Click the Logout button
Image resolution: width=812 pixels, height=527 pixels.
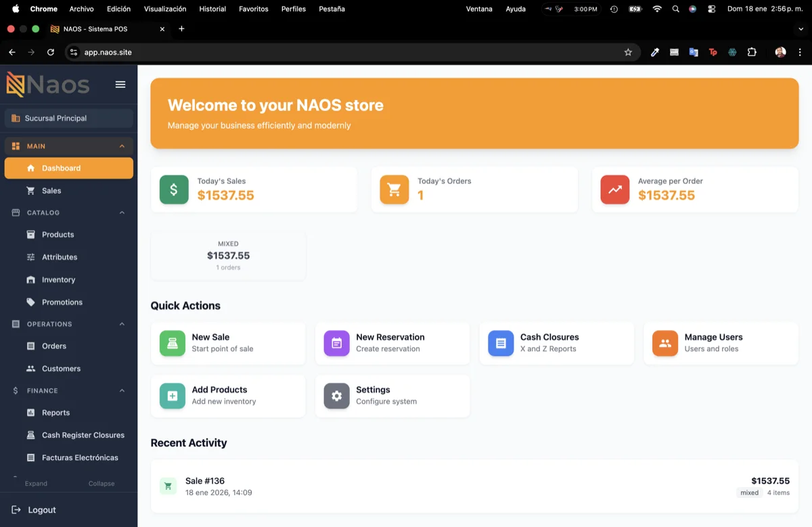click(x=36, y=509)
